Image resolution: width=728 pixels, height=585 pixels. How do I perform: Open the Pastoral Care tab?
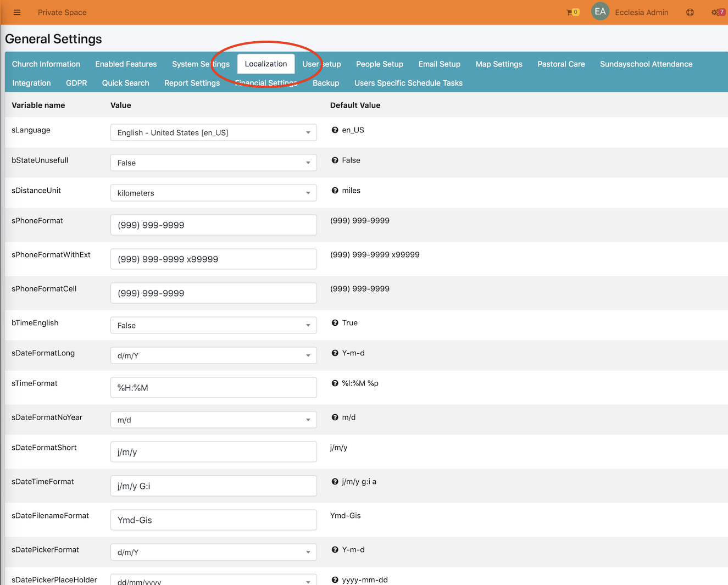click(x=561, y=64)
